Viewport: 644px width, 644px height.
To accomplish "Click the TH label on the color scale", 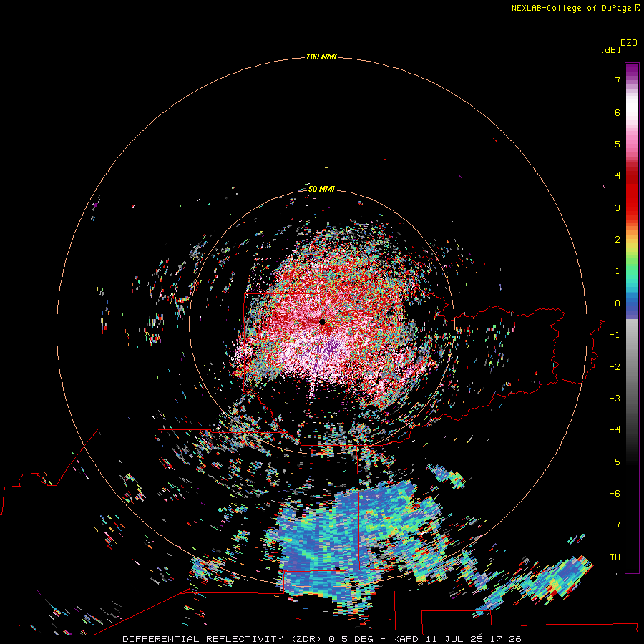I will click(615, 557).
